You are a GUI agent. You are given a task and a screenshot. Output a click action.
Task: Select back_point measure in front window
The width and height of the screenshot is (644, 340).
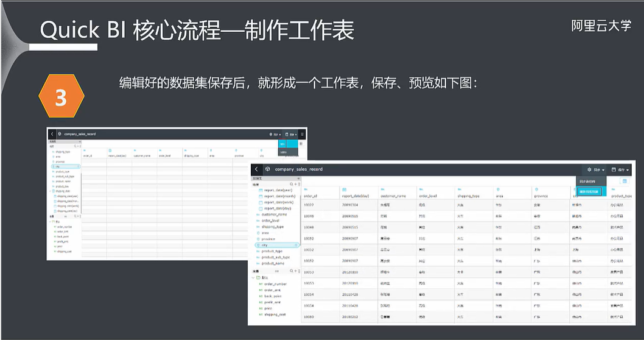click(273, 296)
